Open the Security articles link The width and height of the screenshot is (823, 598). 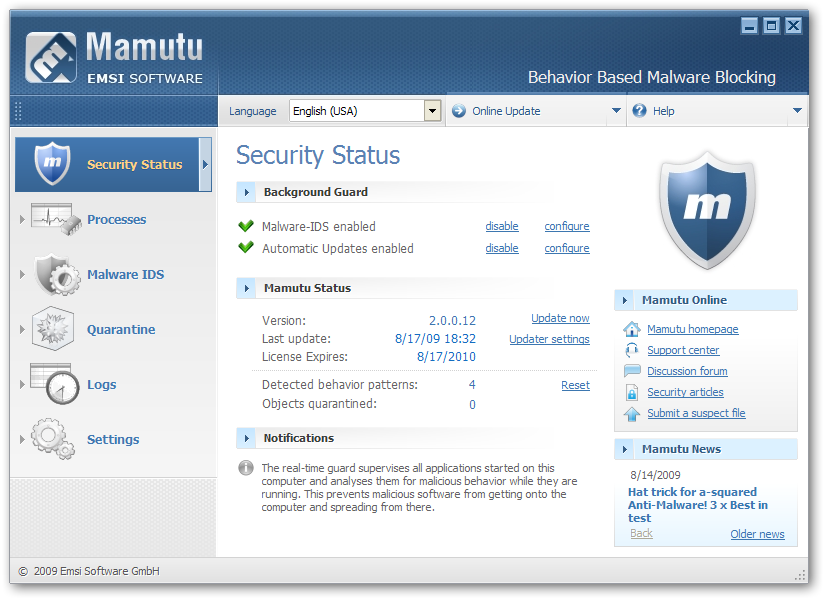pyautogui.click(x=685, y=392)
